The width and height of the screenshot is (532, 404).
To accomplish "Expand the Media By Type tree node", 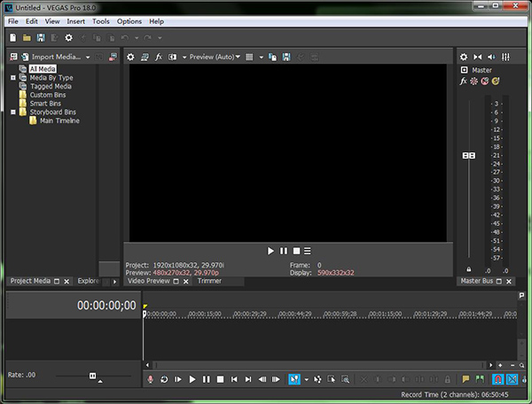I will pyautogui.click(x=13, y=78).
